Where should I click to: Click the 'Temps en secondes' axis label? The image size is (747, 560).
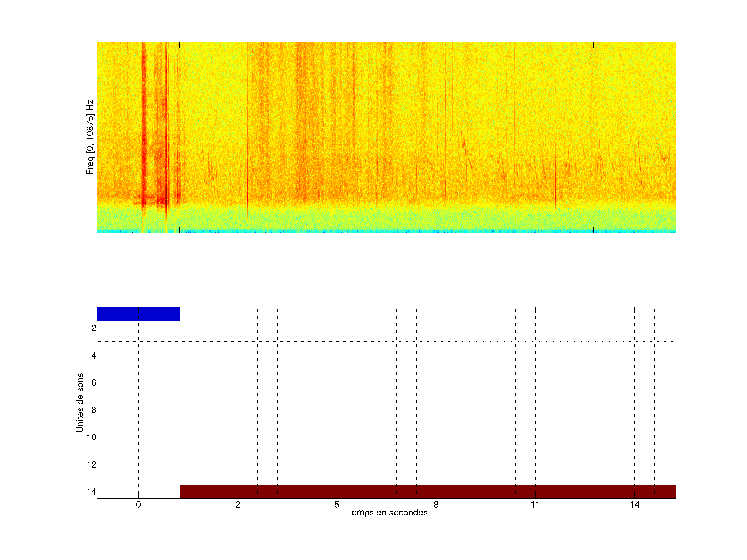click(387, 512)
